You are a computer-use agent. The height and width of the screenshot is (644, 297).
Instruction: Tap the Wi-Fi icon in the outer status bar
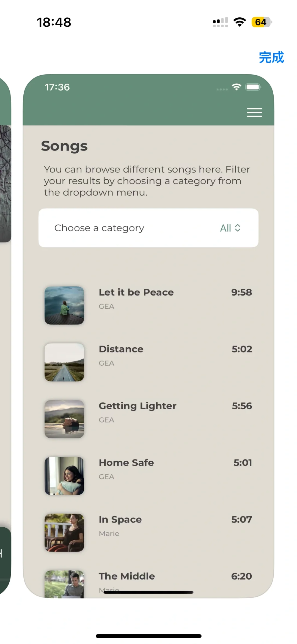240,22
